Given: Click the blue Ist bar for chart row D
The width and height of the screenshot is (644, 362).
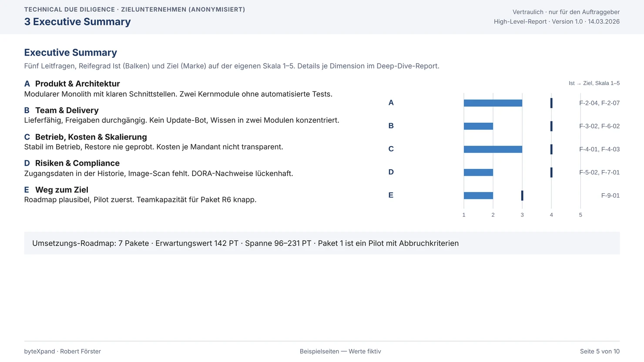Looking at the screenshot, I should click(x=478, y=172).
